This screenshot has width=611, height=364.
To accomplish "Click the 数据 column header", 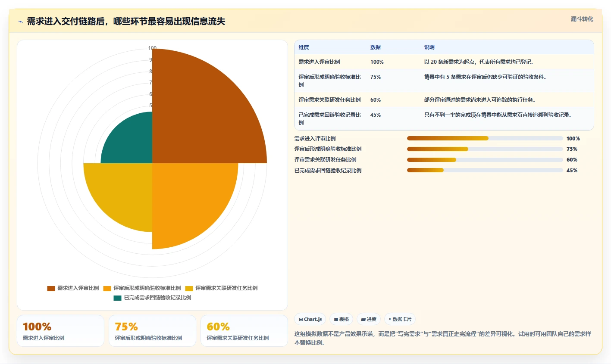I will (375, 47).
